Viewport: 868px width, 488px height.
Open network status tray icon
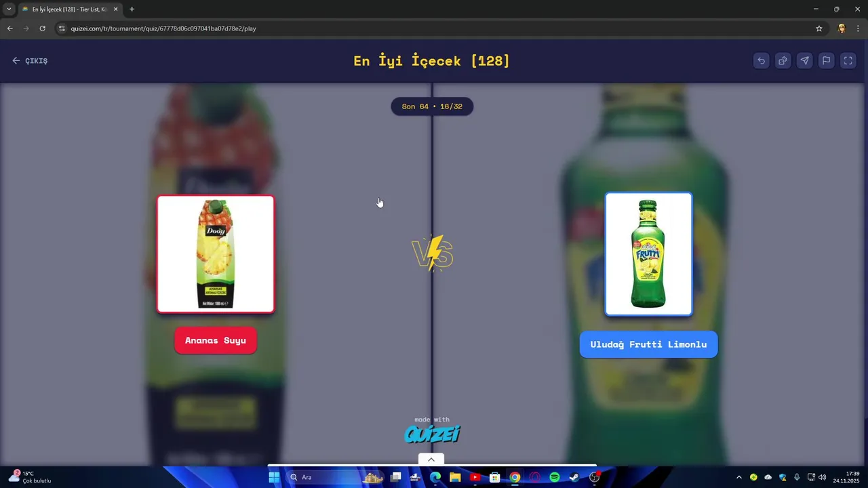pyautogui.click(x=811, y=477)
